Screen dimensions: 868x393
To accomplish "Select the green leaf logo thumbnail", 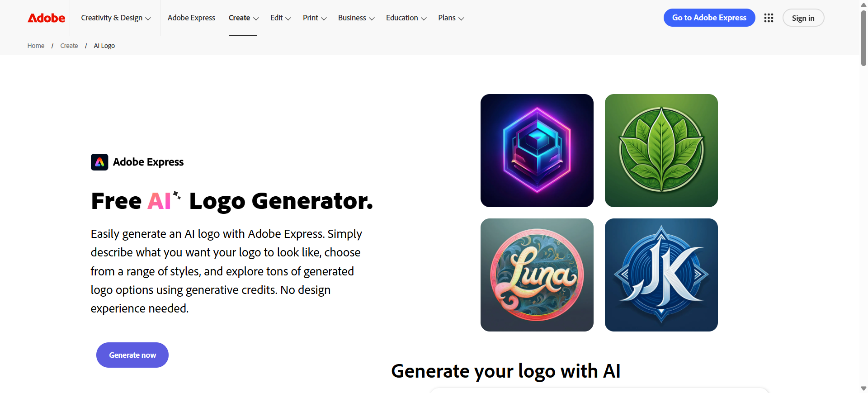I will coord(661,151).
